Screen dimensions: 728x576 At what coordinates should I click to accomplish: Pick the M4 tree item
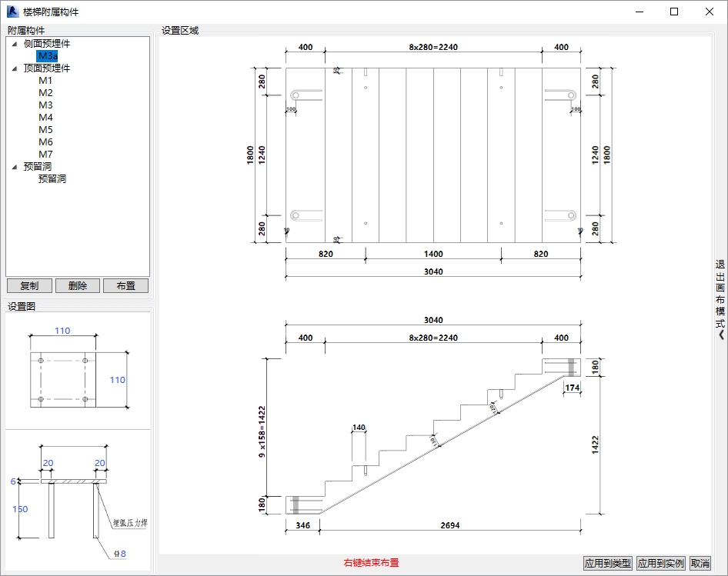tap(45, 118)
